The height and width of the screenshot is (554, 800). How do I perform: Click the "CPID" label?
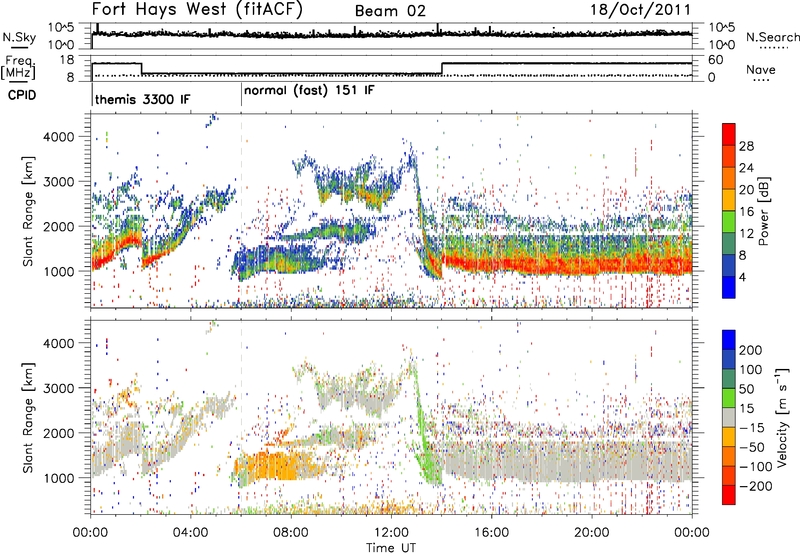tap(22, 95)
